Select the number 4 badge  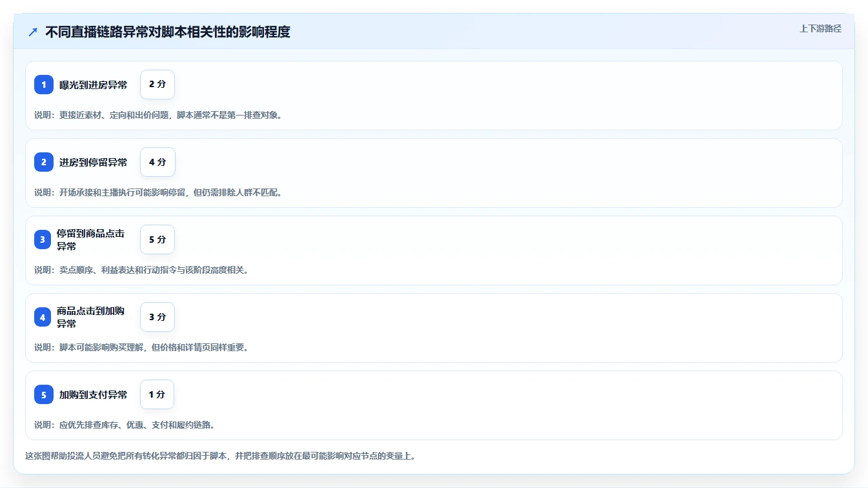click(43, 317)
